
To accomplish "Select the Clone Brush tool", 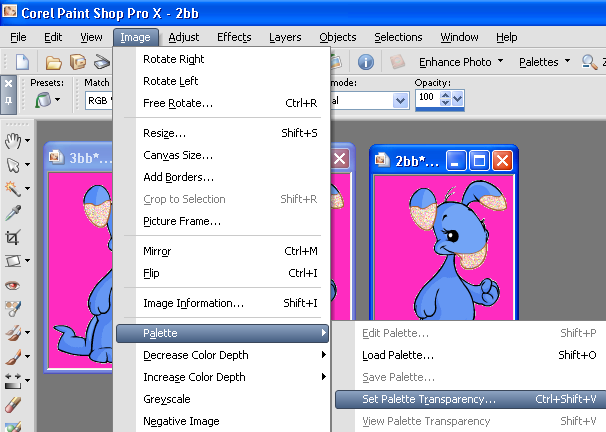I will pyautogui.click(x=13, y=333).
